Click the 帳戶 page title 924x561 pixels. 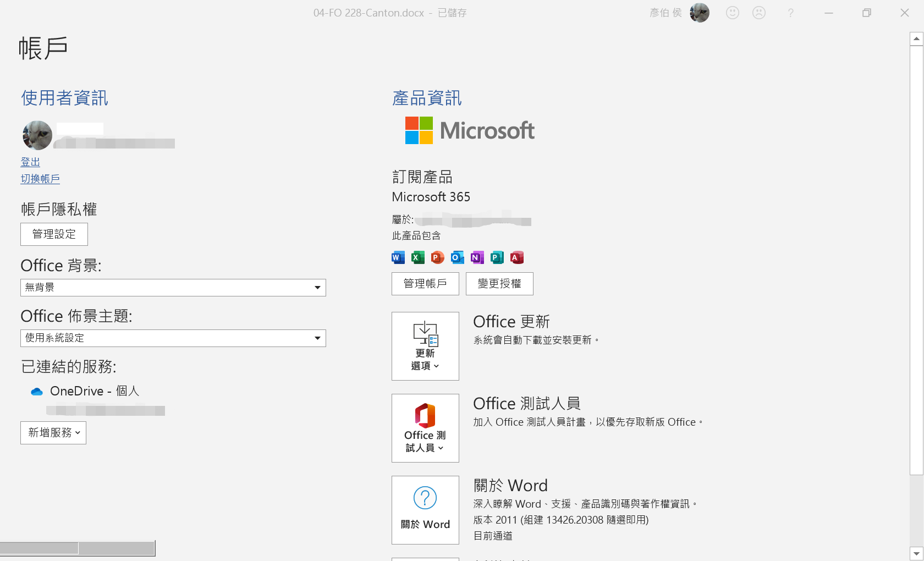tap(43, 48)
